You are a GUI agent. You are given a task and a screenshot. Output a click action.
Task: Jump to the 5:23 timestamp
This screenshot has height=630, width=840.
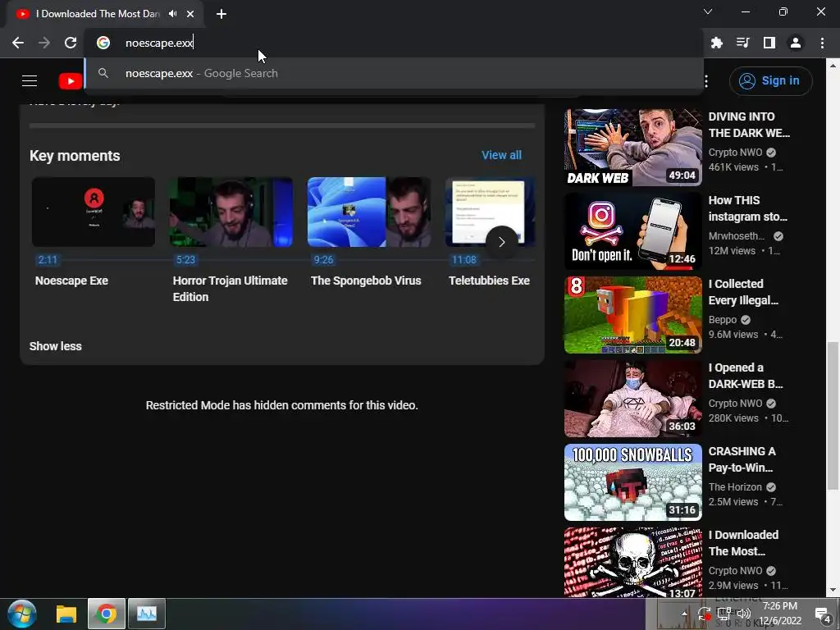[186, 260]
